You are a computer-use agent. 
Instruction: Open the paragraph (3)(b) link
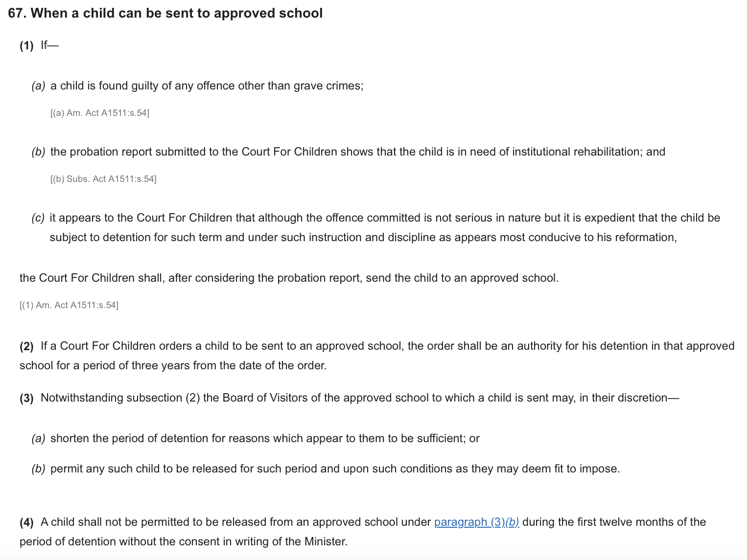476,522
